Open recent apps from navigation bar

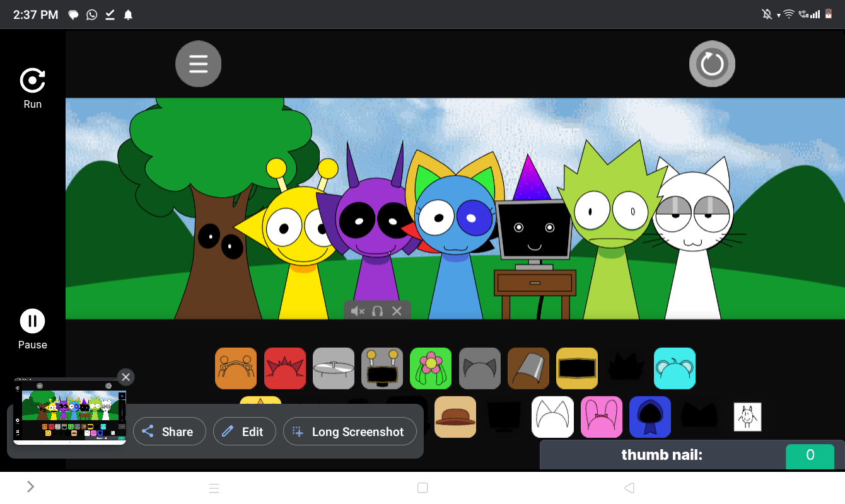(x=214, y=488)
